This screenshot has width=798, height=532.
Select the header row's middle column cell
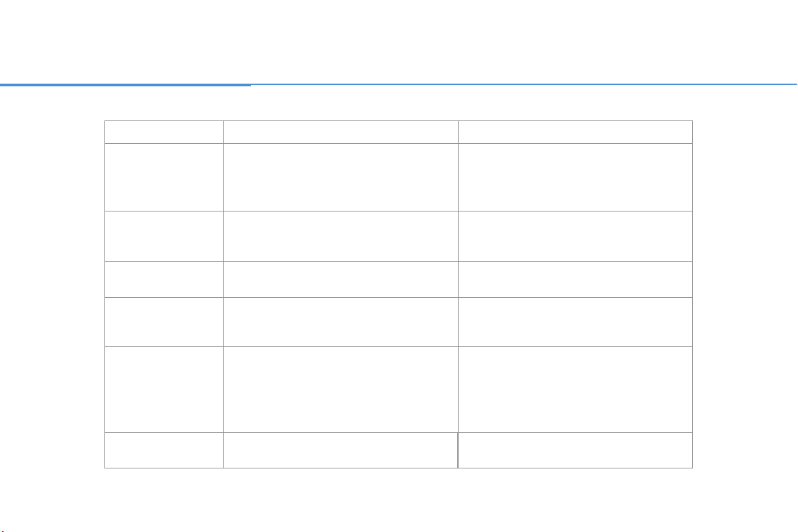(x=341, y=132)
